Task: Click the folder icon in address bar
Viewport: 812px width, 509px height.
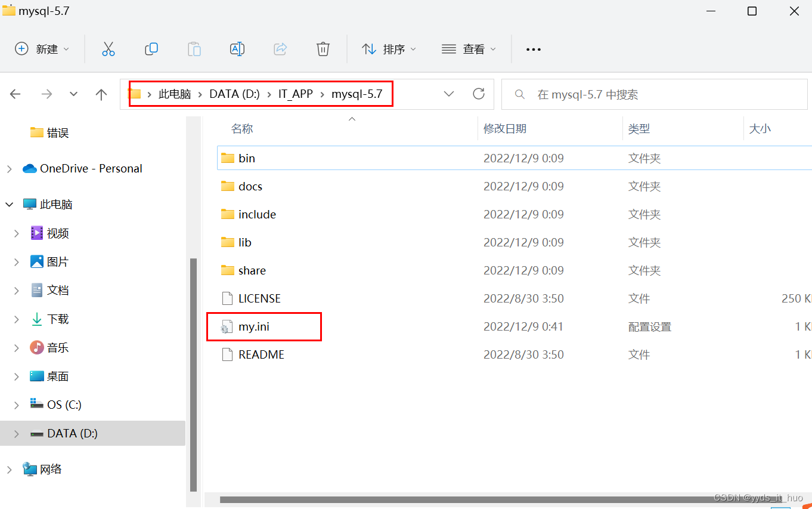Action: (x=135, y=94)
